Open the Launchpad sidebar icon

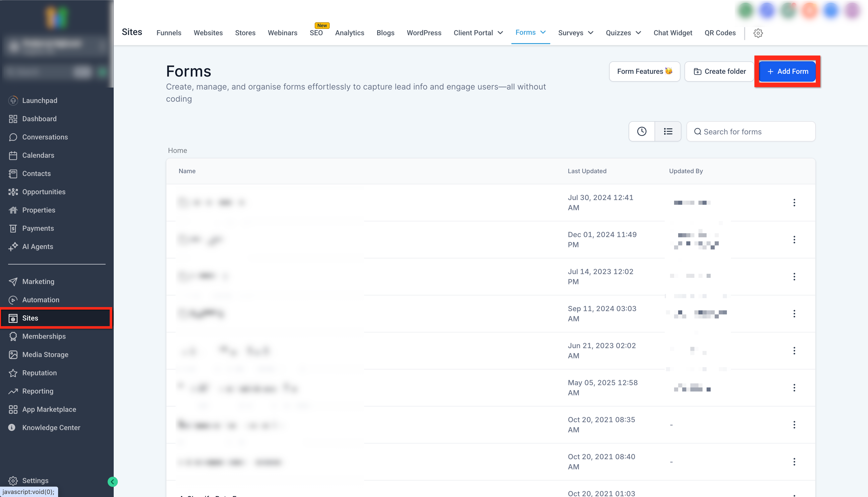pyautogui.click(x=13, y=100)
